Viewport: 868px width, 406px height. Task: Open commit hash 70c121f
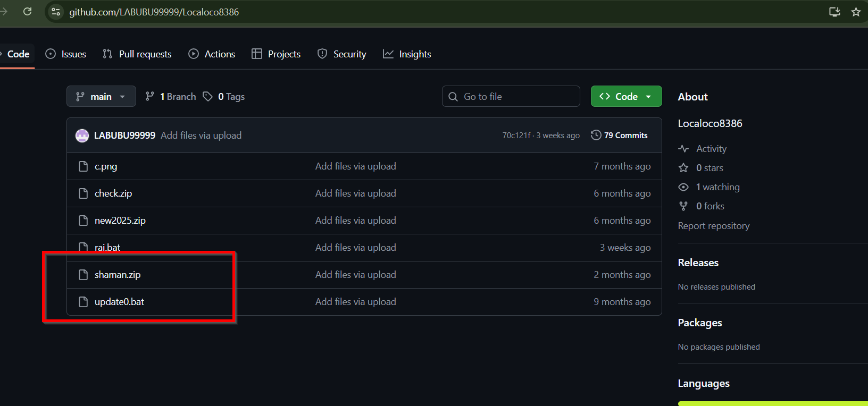[516, 136]
